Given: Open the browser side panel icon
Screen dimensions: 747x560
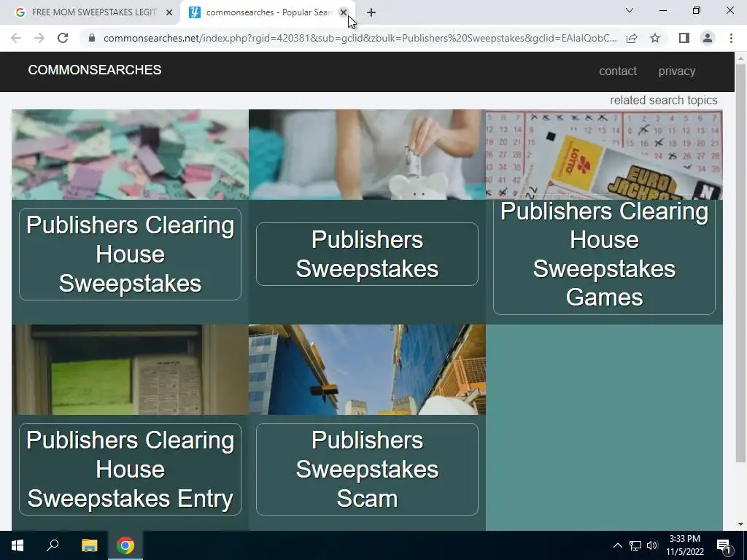Looking at the screenshot, I should click(684, 38).
